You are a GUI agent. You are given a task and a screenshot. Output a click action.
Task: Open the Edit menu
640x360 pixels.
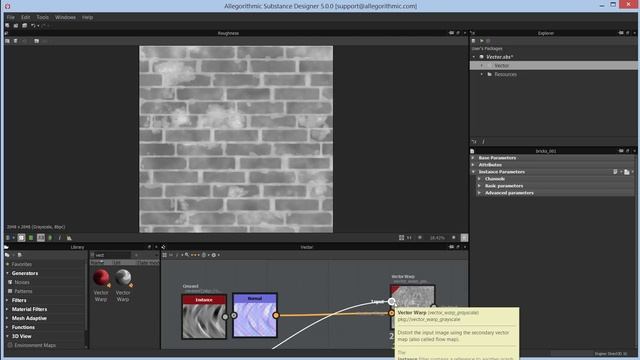coord(25,17)
